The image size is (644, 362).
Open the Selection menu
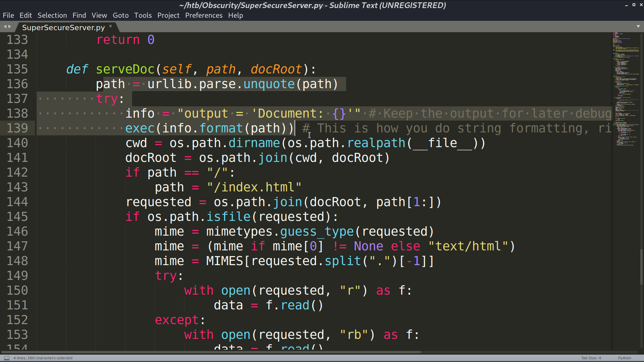point(52,15)
